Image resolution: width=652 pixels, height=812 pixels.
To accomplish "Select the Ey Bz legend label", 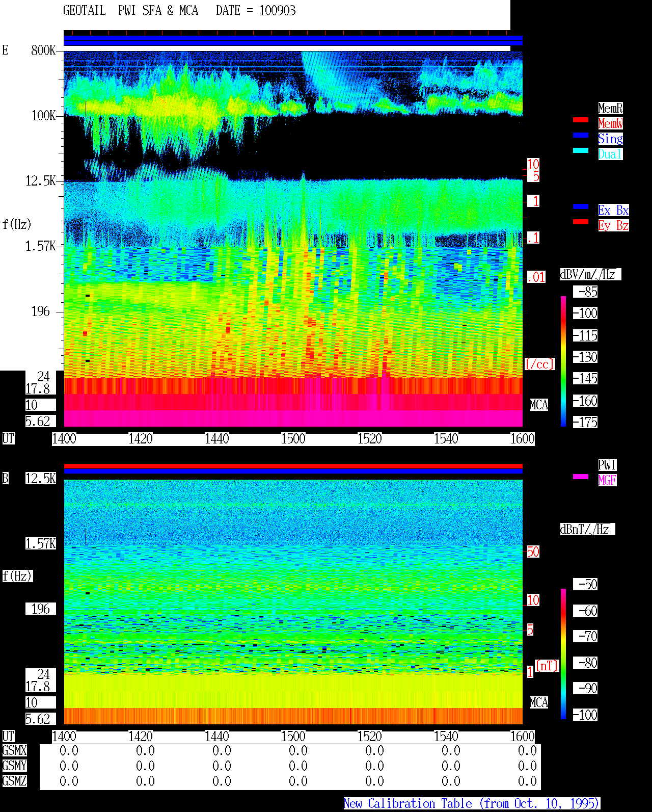I will click(613, 225).
